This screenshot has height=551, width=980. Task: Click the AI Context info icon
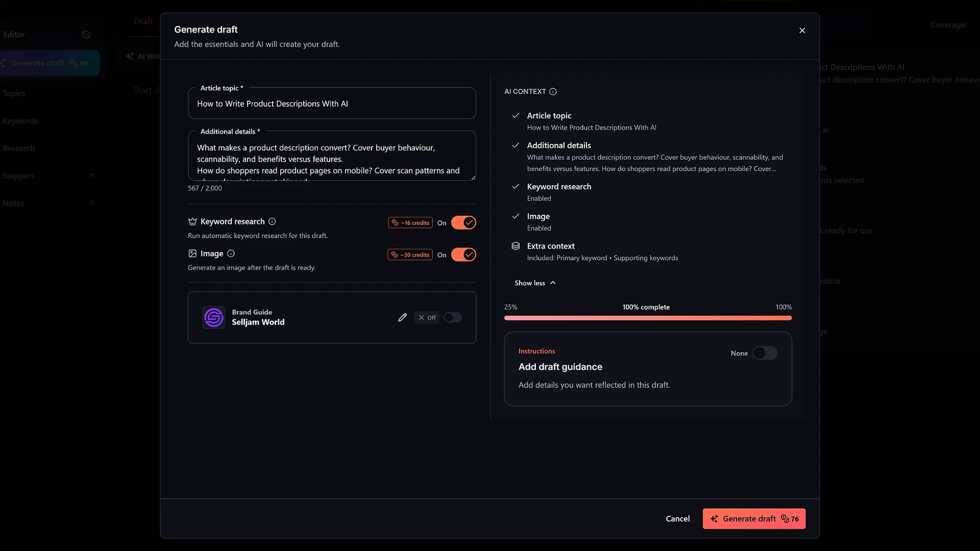[553, 92]
